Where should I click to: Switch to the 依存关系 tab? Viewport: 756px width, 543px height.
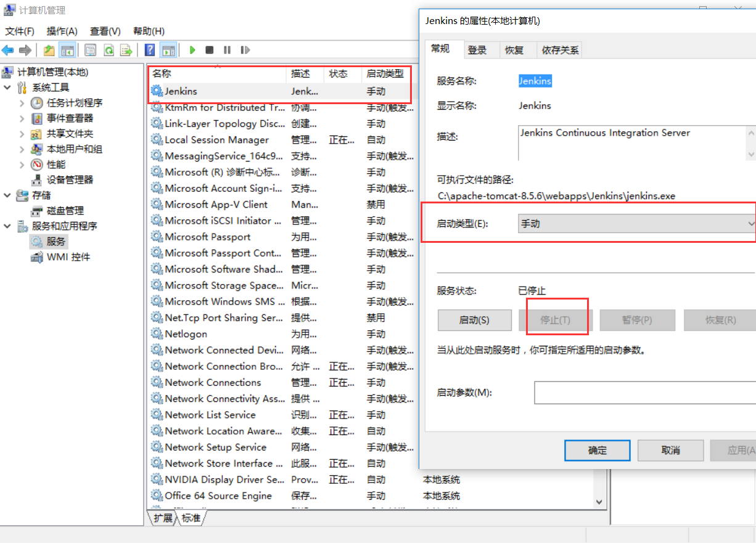560,51
